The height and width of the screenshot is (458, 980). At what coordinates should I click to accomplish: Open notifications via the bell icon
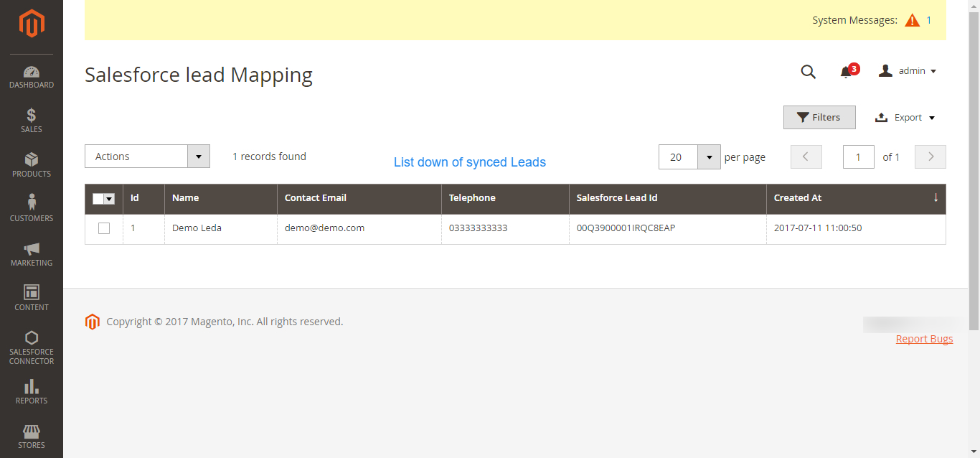click(x=847, y=72)
